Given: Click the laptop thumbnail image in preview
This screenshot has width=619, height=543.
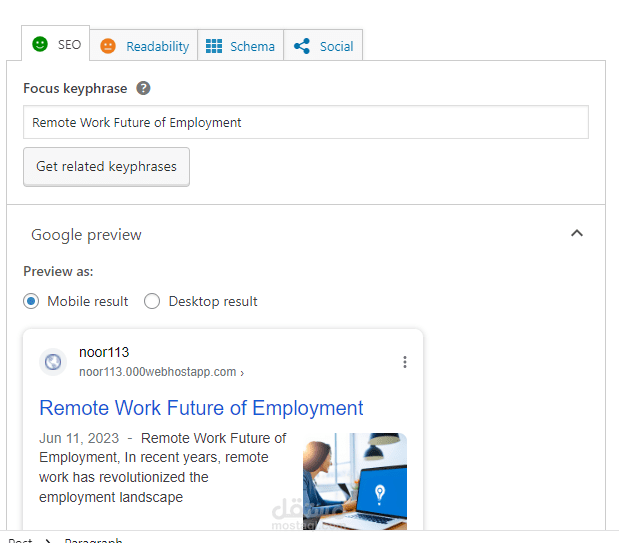Looking at the screenshot, I should click(x=354, y=480).
